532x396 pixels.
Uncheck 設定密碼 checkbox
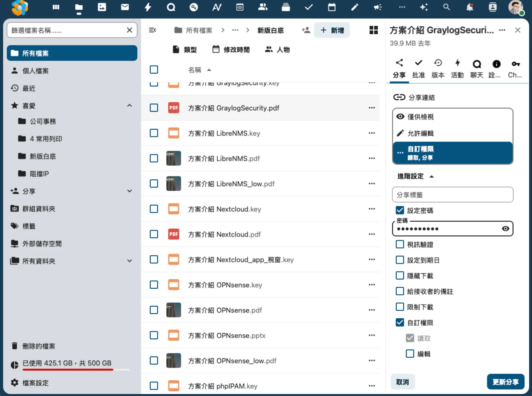[400, 210]
